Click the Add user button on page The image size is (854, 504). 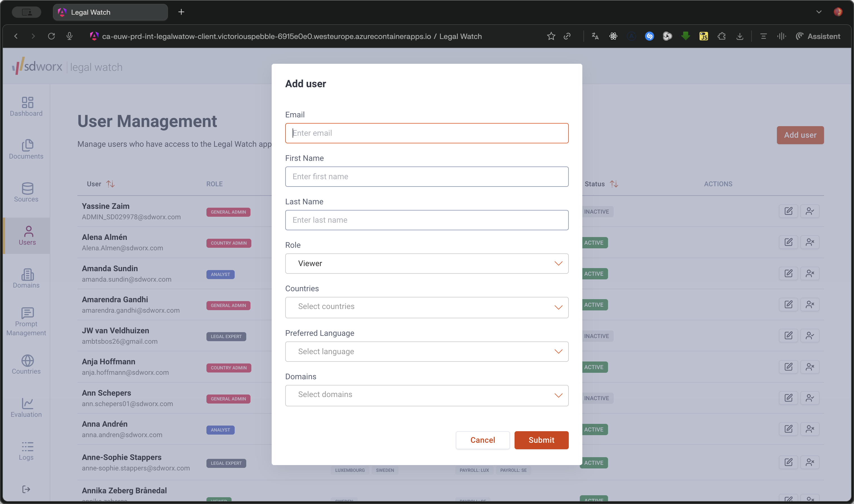pyautogui.click(x=800, y=135)
